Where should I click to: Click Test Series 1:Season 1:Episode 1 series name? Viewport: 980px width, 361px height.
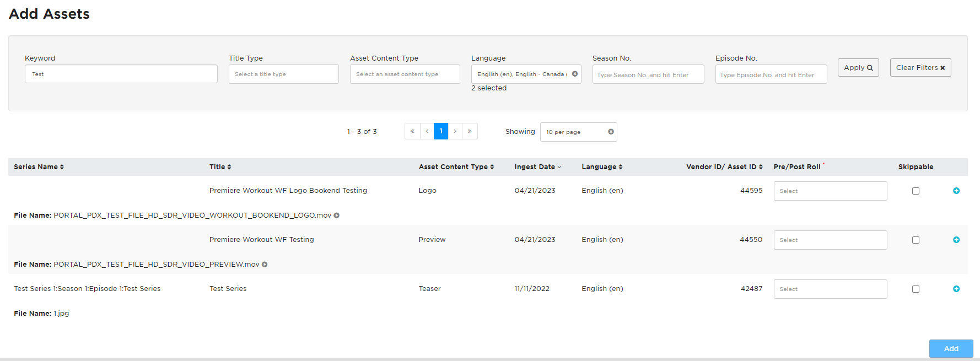pyautogui.click(x=87, y=289)
